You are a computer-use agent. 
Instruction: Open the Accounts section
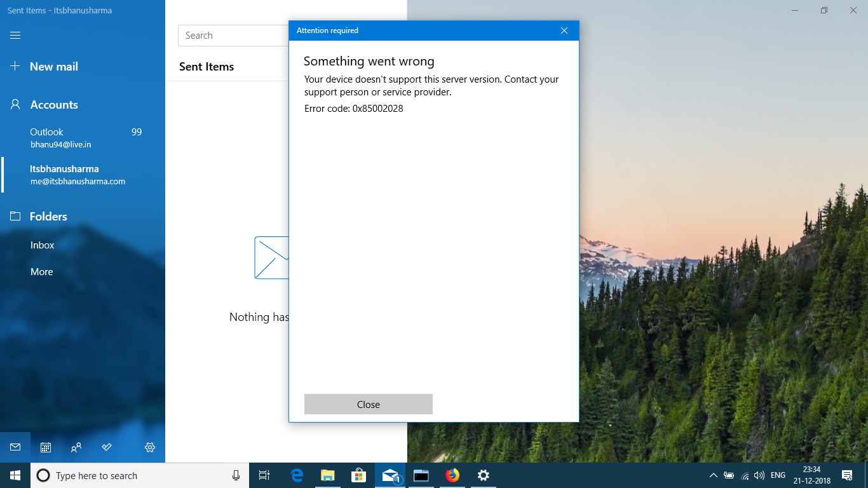(44, 105)
